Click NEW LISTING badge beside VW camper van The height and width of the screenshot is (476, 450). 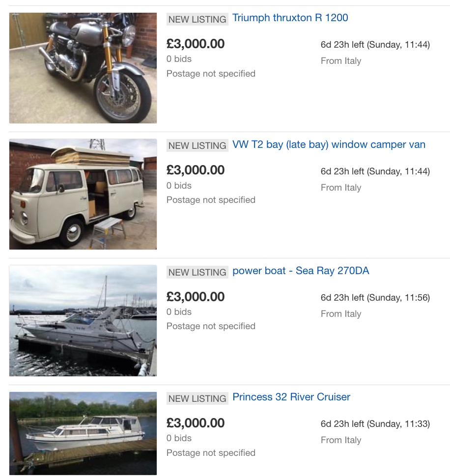197,146
